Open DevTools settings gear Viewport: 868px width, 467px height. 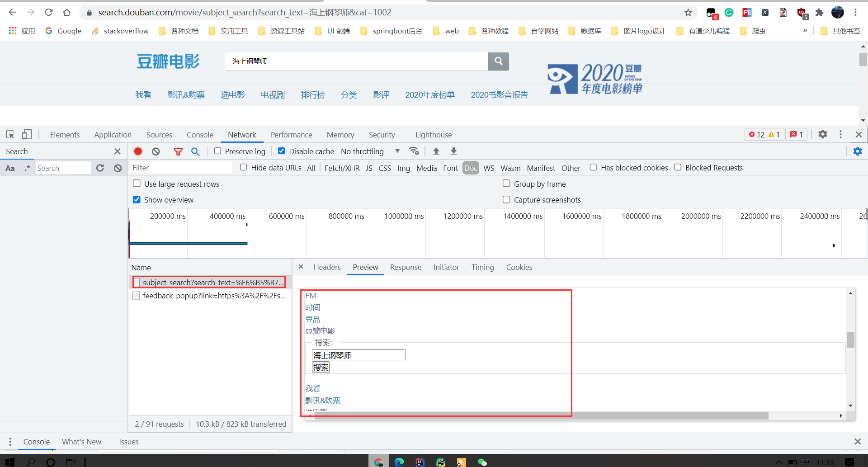pyautogui.click(x=823, y=134)
